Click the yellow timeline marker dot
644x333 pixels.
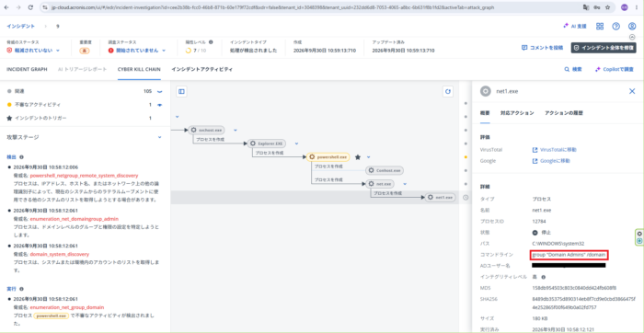[466, 157]
